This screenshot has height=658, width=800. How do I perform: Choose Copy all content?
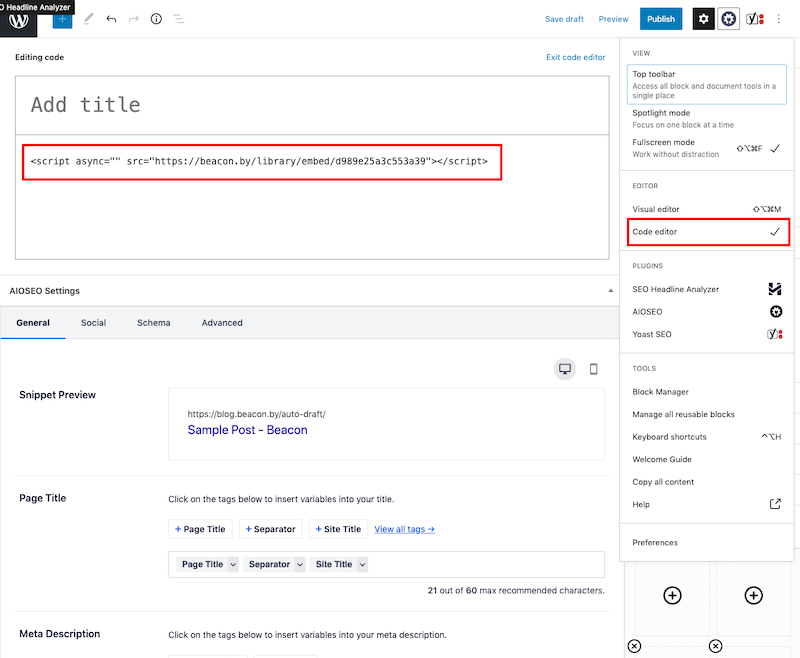(707, 482)
